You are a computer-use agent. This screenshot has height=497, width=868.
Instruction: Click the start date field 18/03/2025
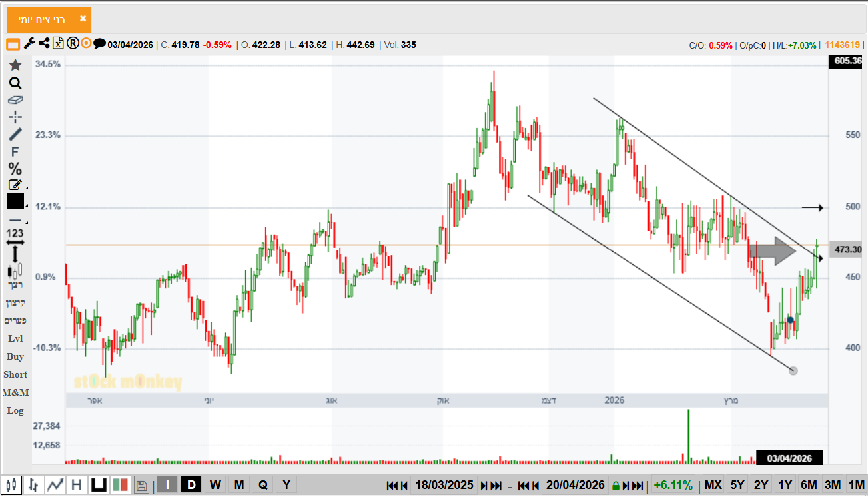pyautogui.click(x=444, y=485)
